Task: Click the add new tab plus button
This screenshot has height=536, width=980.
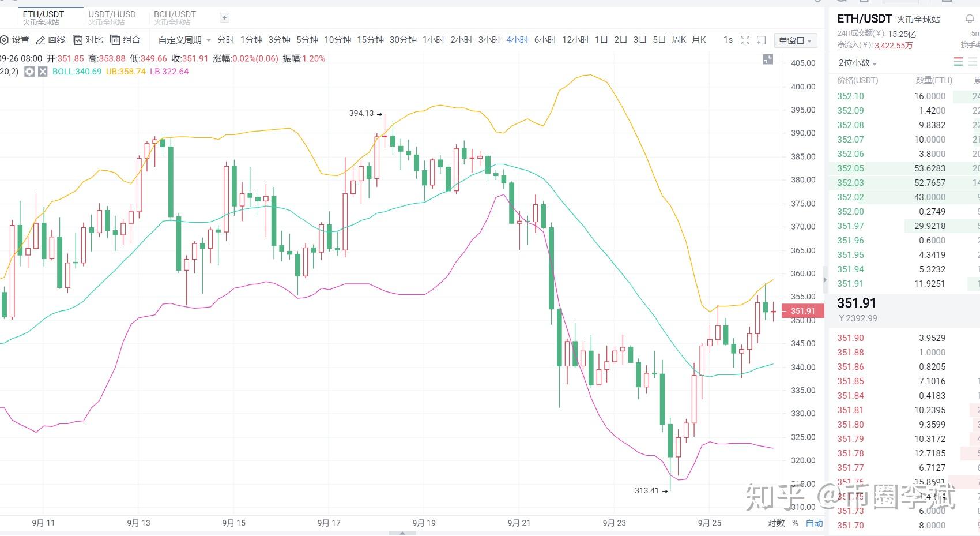Action: 225,17
